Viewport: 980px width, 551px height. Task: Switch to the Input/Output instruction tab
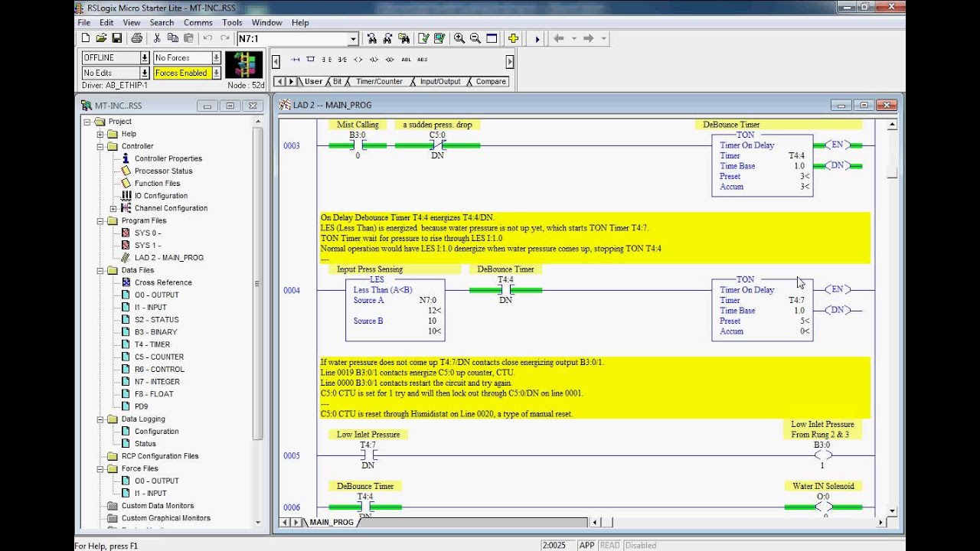click(x=440, y=82)
